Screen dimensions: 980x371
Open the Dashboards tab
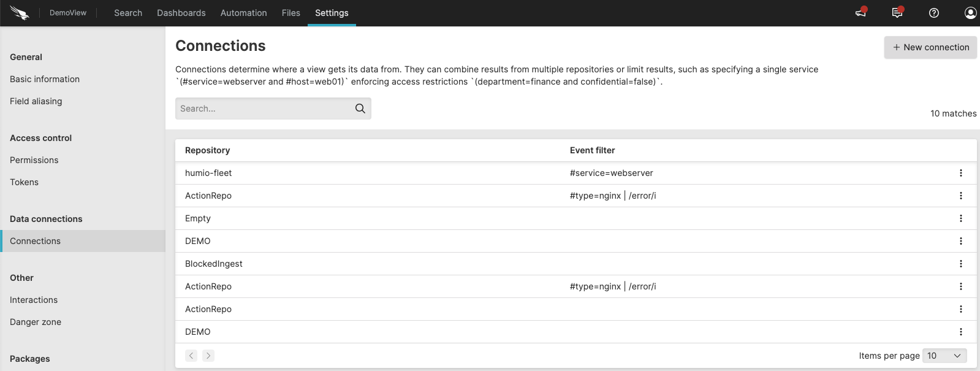(x=181, y=13)
